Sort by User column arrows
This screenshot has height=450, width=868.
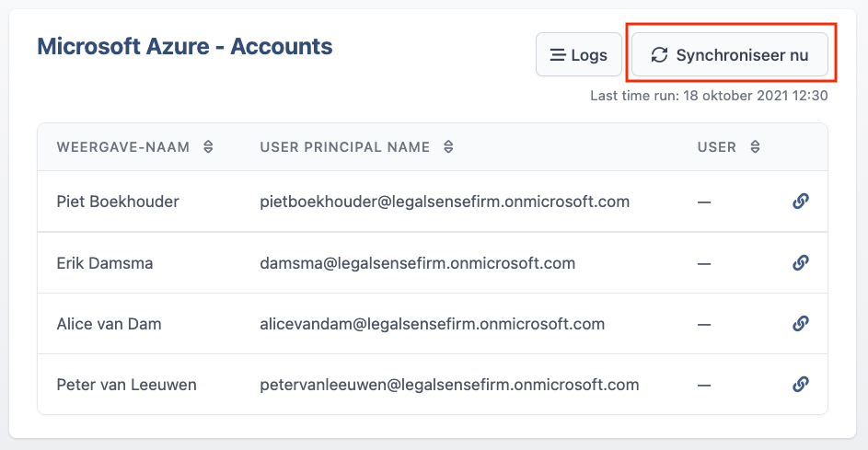[755, 146]
